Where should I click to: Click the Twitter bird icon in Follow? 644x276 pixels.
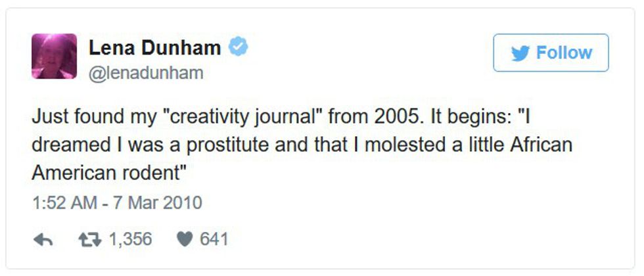tap(520, 53)
